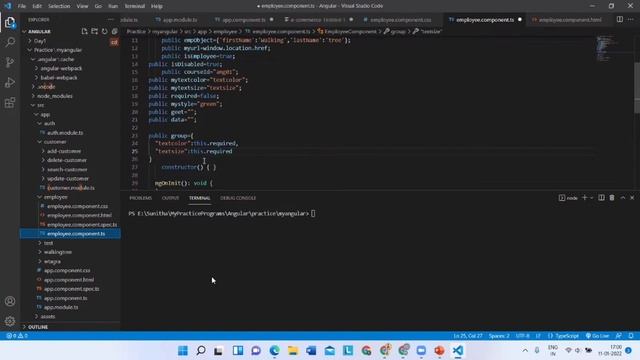640x360 pixels.
Task: Collapse the src folder
Action: click(x=40, y=105)
